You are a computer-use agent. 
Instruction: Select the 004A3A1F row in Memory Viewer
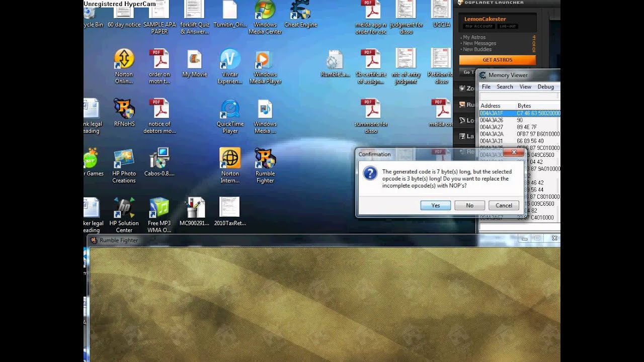519,114
